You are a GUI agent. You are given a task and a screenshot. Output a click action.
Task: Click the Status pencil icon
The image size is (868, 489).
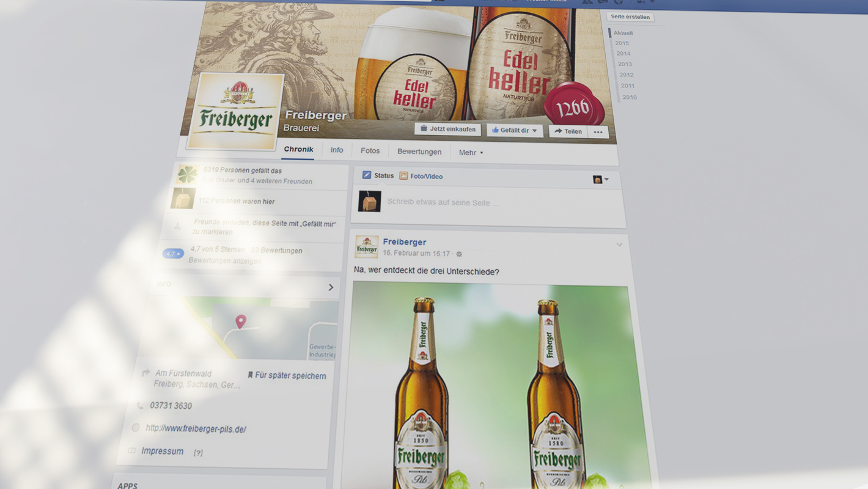pyautogui.click(x=367, y=175)
